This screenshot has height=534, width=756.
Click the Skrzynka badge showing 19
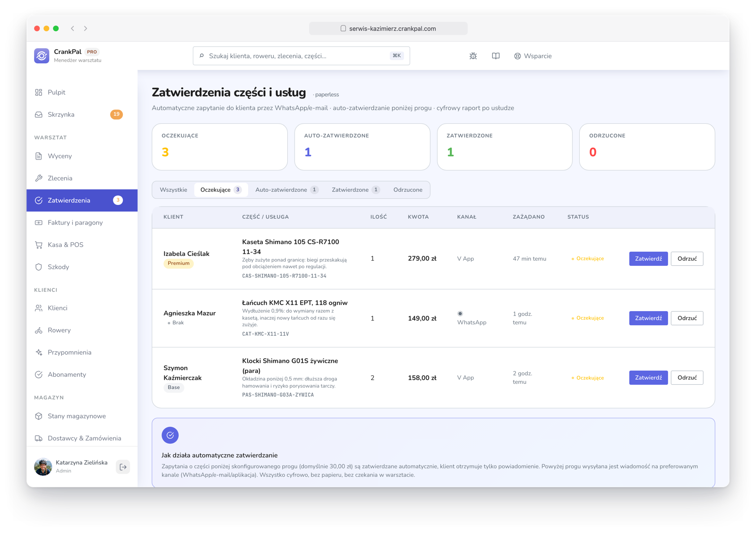(x=117, y=114)
